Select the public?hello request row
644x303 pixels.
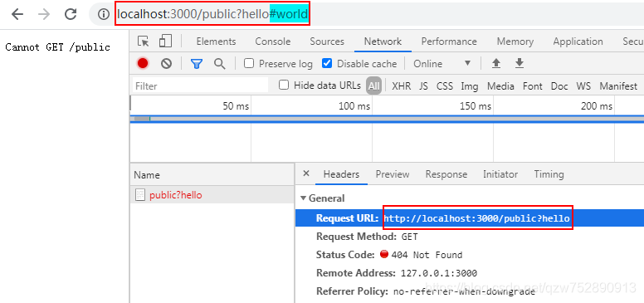coord(212,195)
